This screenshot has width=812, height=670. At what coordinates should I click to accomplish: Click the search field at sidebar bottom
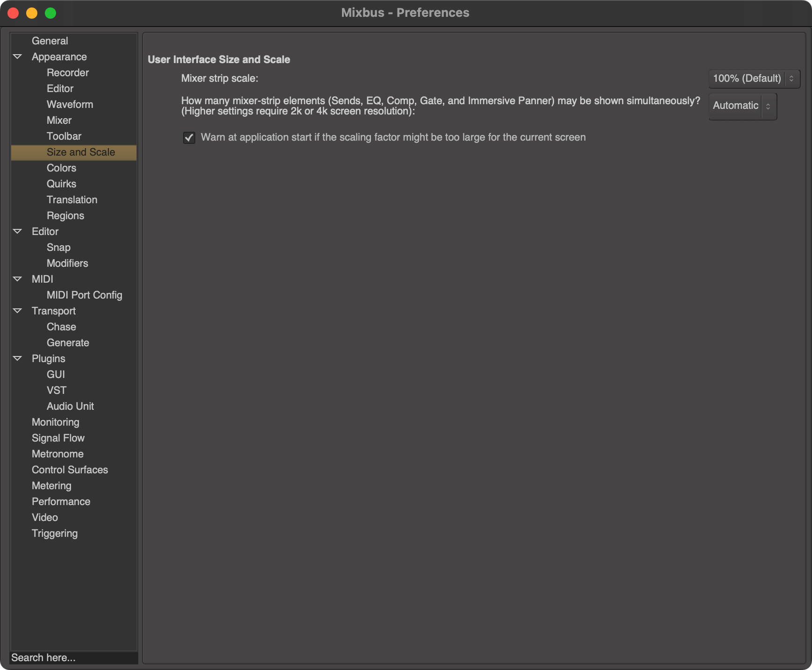(73, 657)
